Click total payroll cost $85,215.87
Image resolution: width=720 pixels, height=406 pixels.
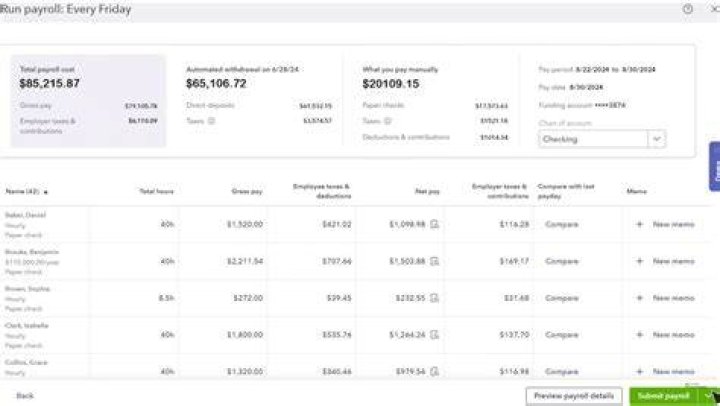pyautogui.click(x=50, y=83)
